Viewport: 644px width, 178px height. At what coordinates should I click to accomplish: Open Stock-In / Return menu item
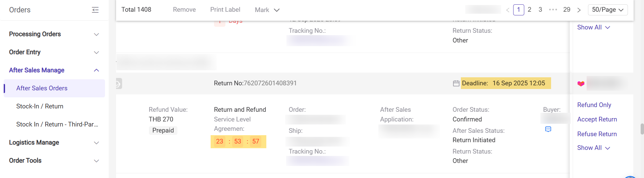coord(40,106)
